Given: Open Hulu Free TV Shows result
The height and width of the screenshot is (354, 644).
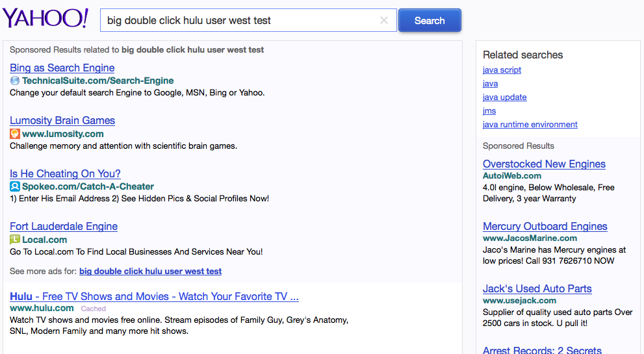Looking at the screenshot, I should tap(154, 296).
